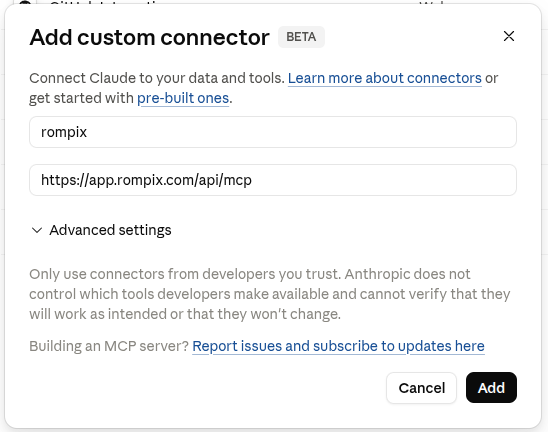The width and height of the screenshot is (548, 432).
Task: Click the Add custom connector heading
Action: (150, 37)
